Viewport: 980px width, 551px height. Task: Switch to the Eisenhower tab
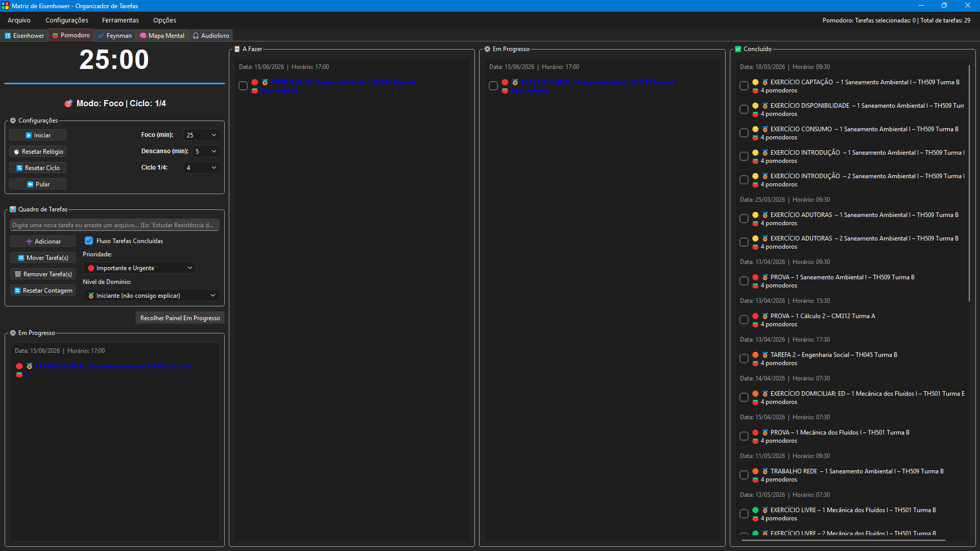[x=25, y=36]
